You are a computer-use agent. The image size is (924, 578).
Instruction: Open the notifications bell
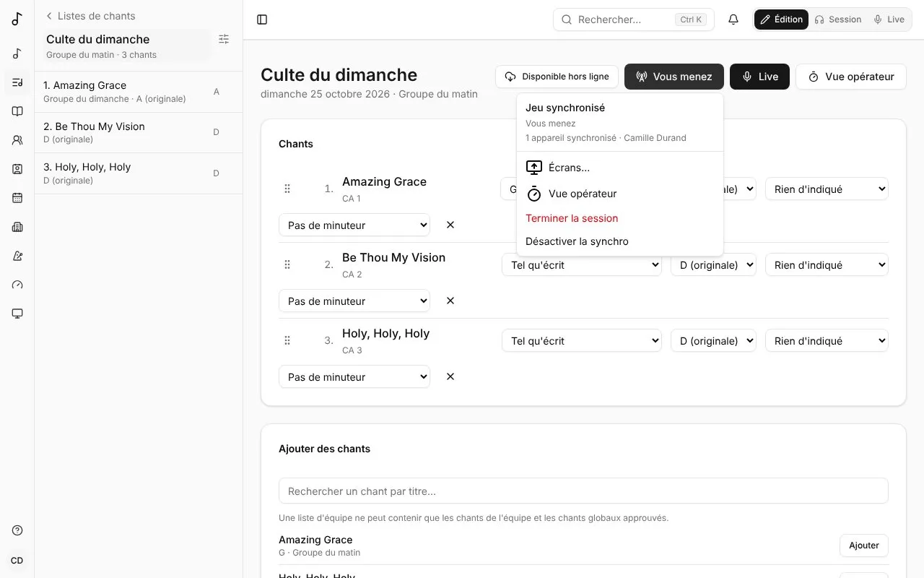point(733,20)
